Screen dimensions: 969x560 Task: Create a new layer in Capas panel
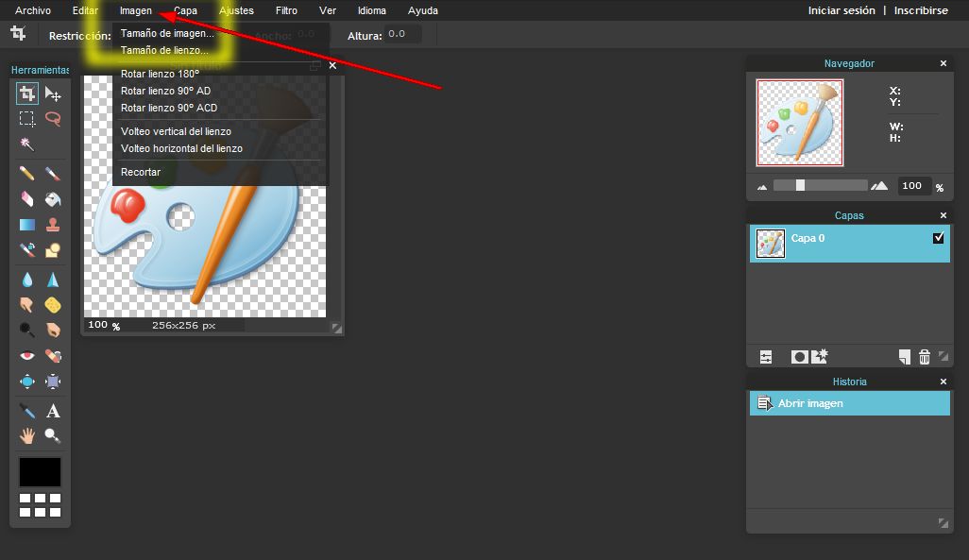904,357
